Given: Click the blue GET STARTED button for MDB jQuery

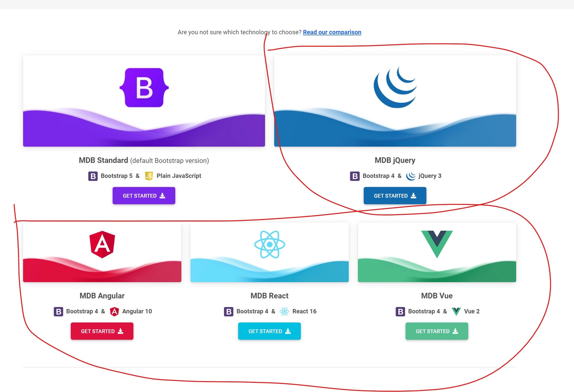Looking at the screenshot, I should pos(395,196).
